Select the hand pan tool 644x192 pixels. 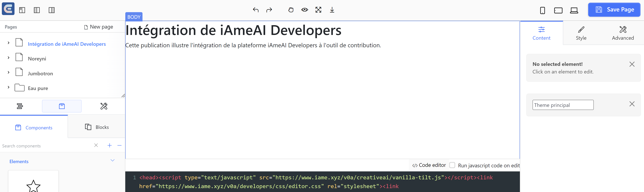(291, 10)
